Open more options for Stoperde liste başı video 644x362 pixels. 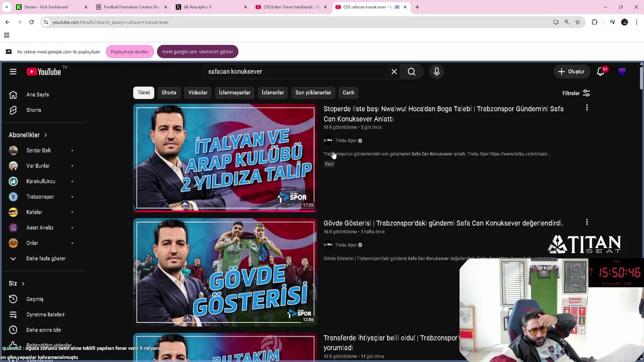[x=587, y=108]
